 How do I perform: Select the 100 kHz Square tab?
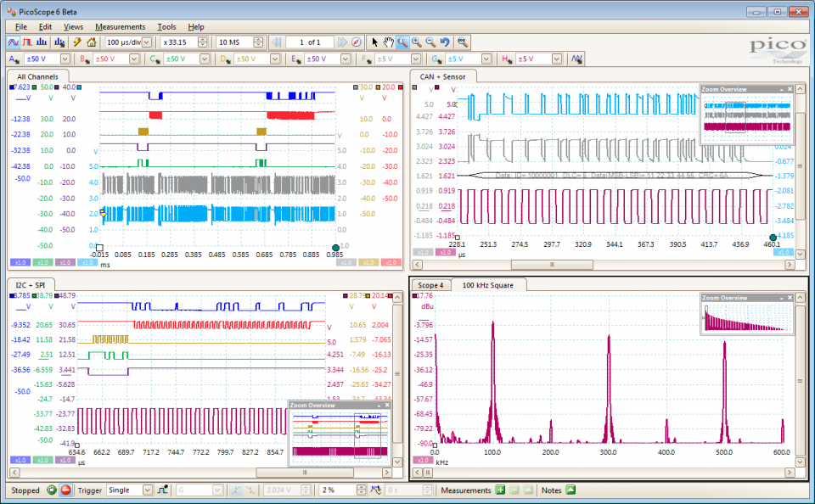[487, 285]
